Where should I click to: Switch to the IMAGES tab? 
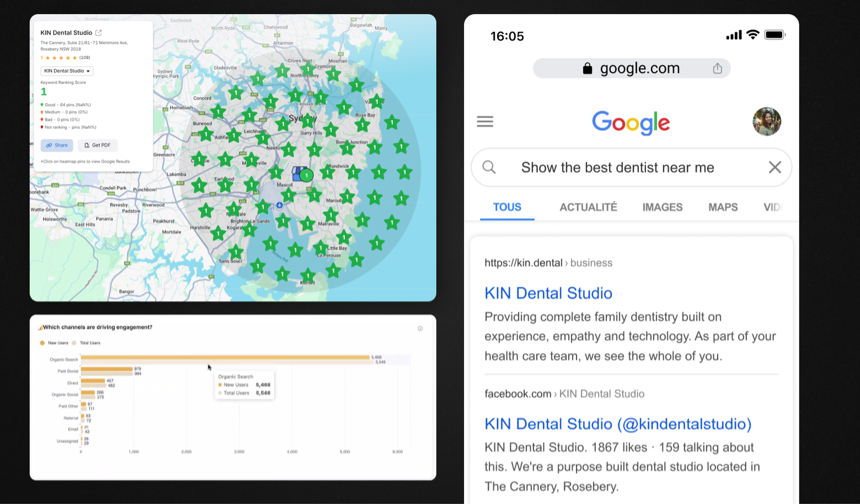tap(663, 207)
